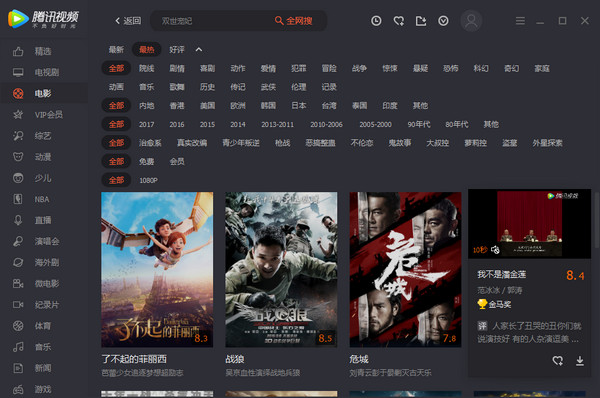This screenshot has height=398, width=600.
Task: Play 我不是潘金莲 preview video
Action: click(x=530, y=224)
